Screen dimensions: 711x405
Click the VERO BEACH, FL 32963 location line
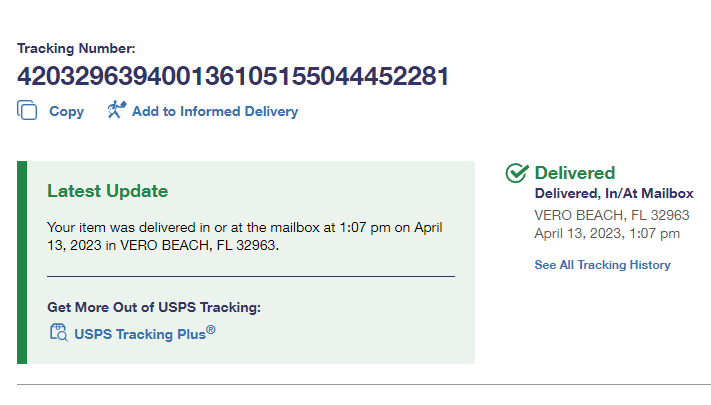coord(612,215)
